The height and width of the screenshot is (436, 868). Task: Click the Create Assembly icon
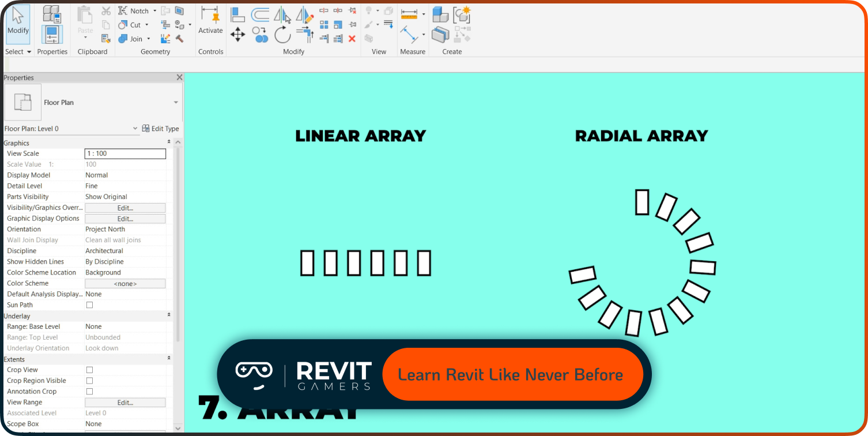point(440,14)
